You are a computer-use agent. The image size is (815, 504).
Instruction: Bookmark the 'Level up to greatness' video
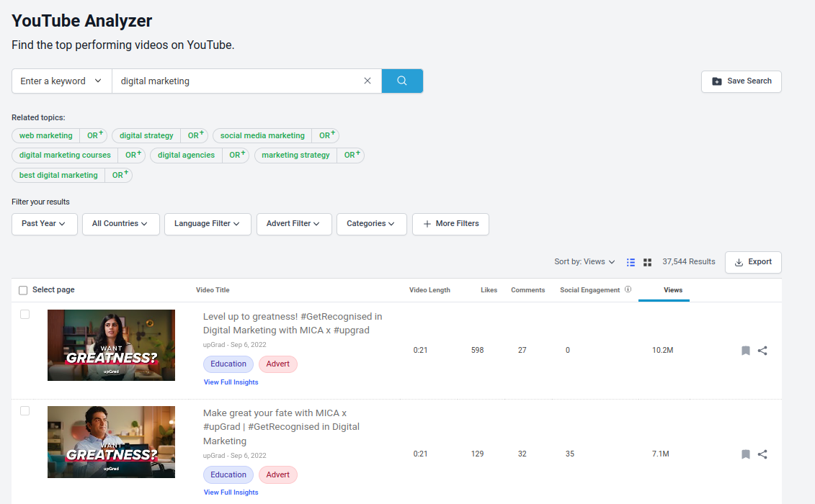pos(745,351)
